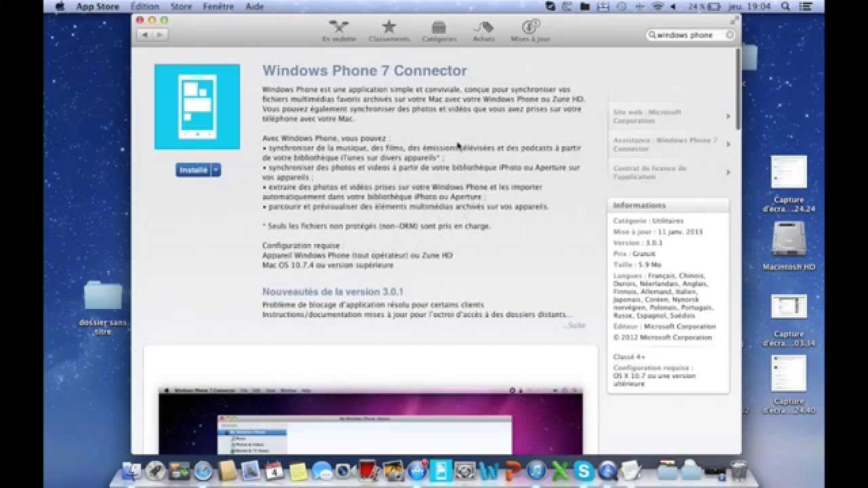Open the Apple menu
The height and width of the screenshot is (488, 868).
tap(59, 6)
